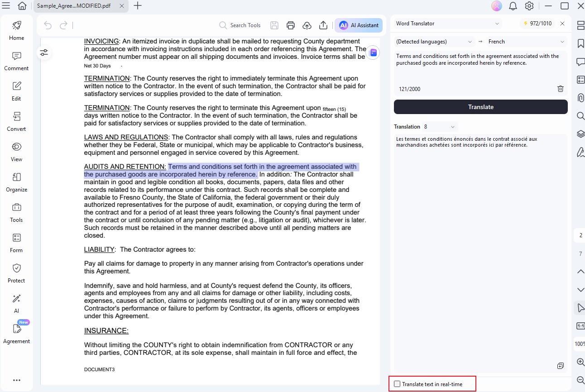Open the French target language dropdown
585x392 pixels.
click(527, 42)
